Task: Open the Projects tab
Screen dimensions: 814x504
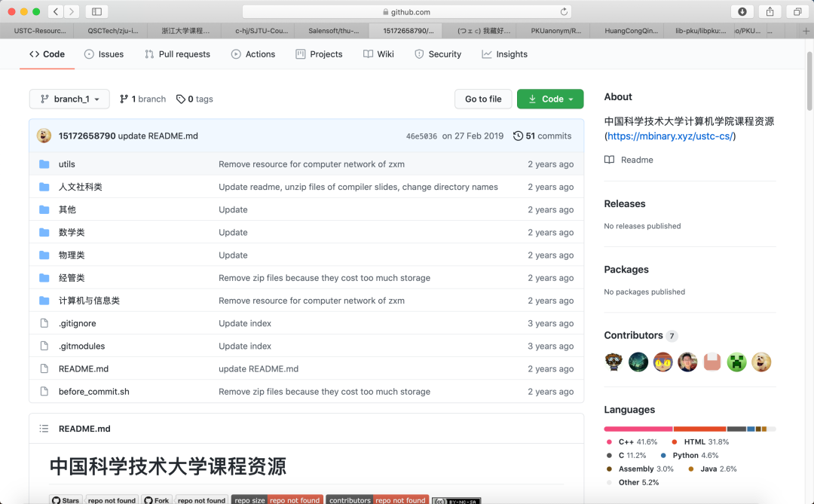Action: point(320,54)
